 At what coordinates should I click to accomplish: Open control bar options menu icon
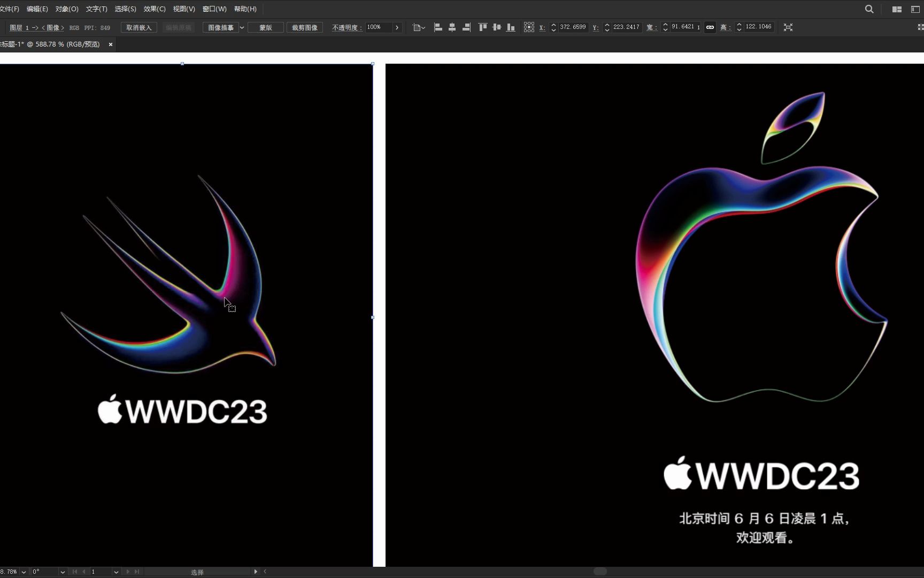[x=920, y=27]
